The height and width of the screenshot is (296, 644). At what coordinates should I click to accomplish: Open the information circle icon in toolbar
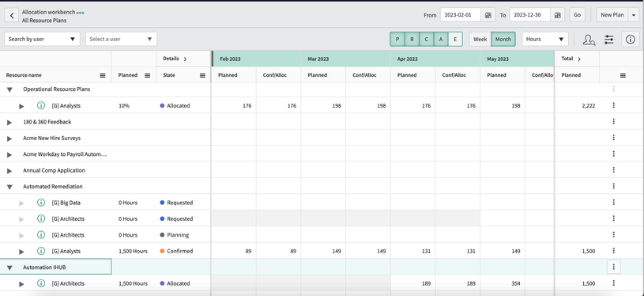630,40
